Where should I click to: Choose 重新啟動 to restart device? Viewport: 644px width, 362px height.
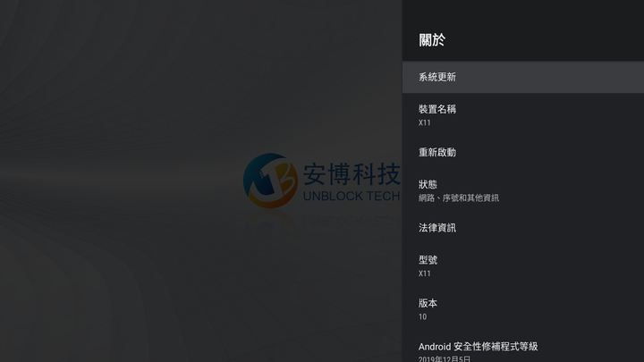tap(523, 152)
